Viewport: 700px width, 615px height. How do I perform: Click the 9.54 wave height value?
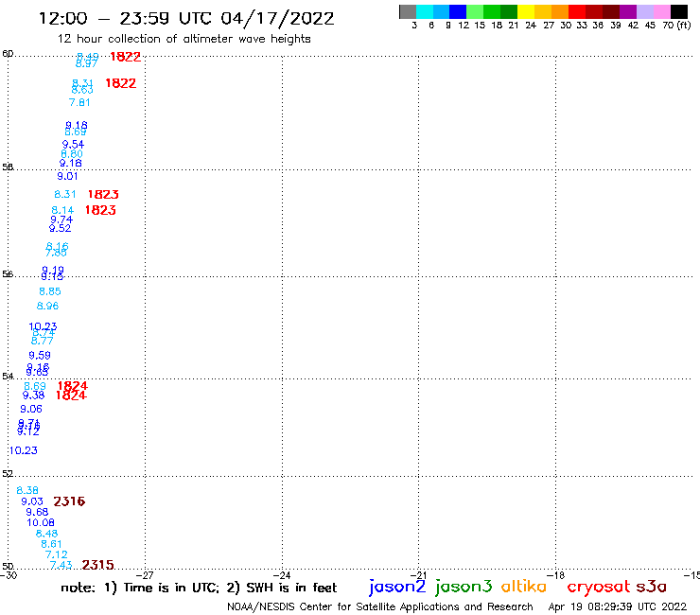73,145
